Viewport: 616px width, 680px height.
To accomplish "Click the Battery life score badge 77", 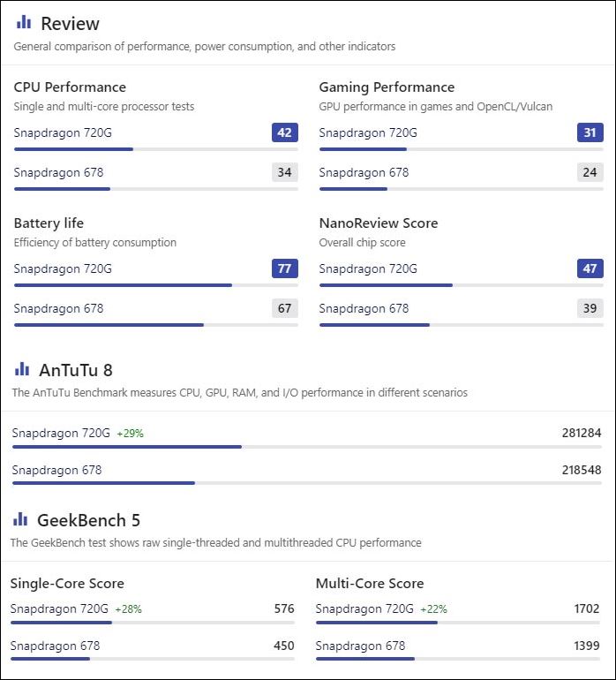I will click(284, 268).
